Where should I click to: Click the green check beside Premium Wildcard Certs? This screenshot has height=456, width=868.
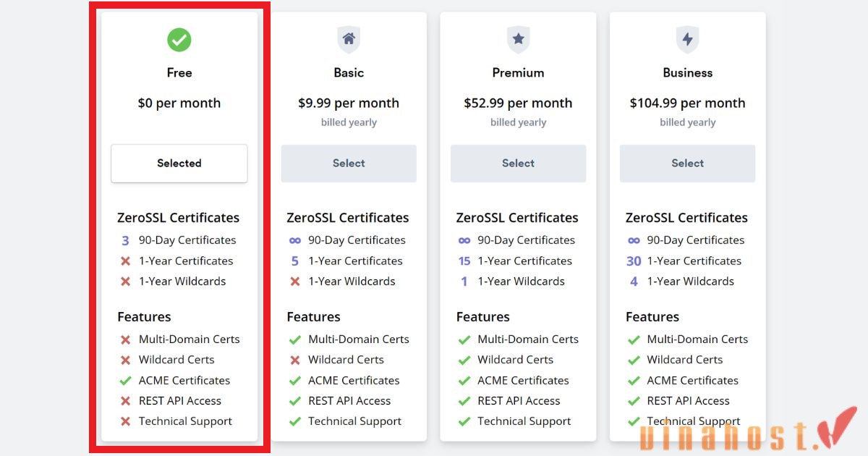(x=464, y=360)
